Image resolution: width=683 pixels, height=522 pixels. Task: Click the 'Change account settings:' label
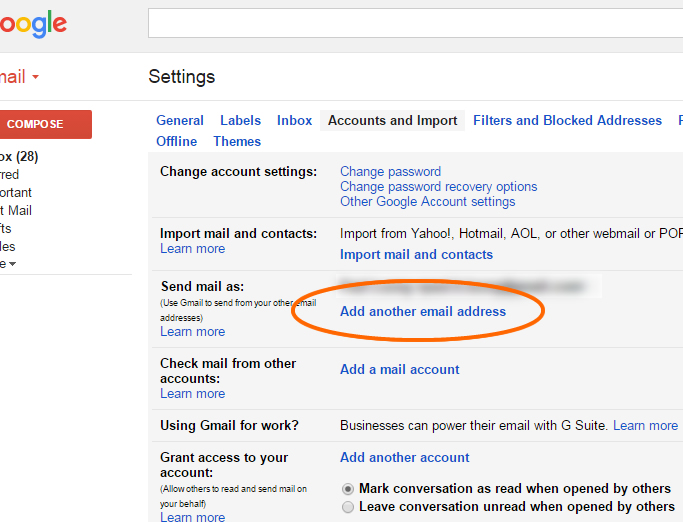tap(238, 172)
